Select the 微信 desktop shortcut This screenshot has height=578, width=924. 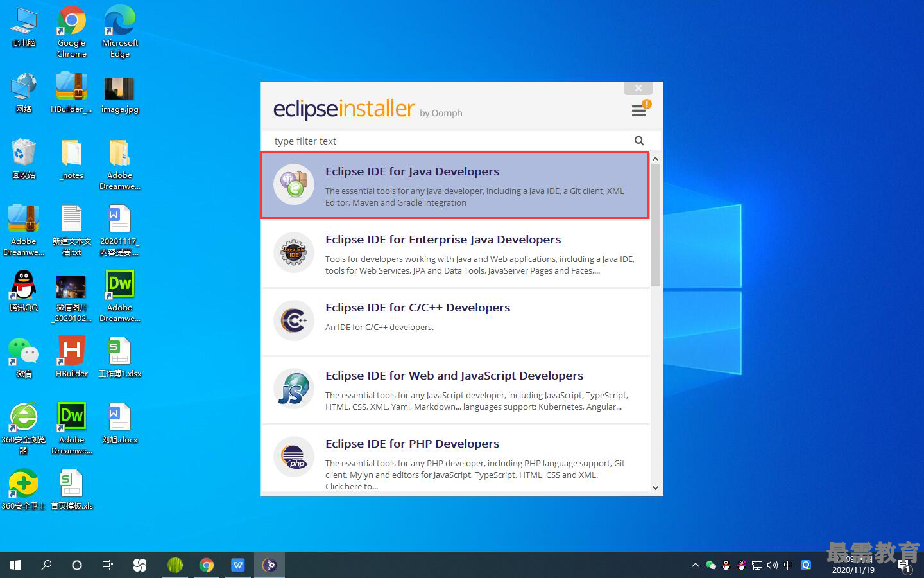point(24,358)
